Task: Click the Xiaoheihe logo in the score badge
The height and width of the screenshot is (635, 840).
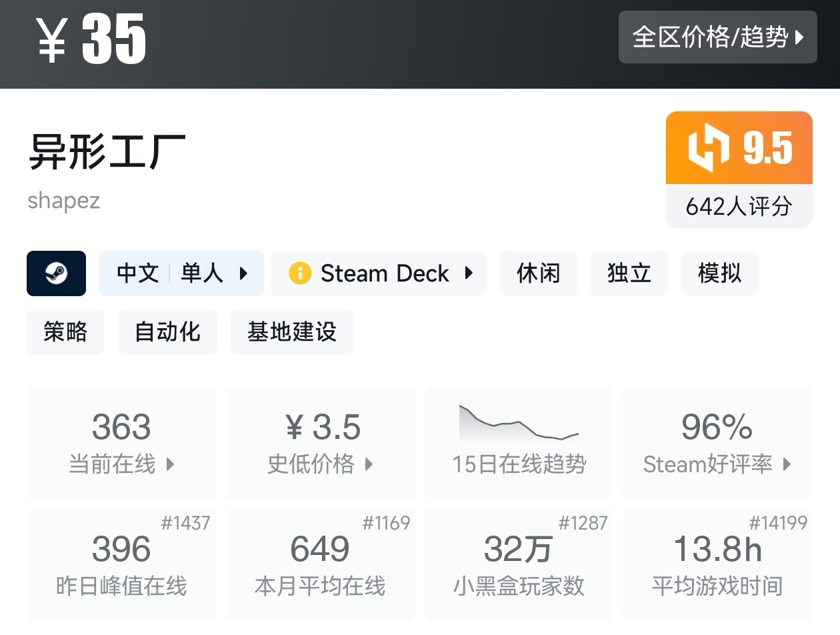Action: click(708, 147)
